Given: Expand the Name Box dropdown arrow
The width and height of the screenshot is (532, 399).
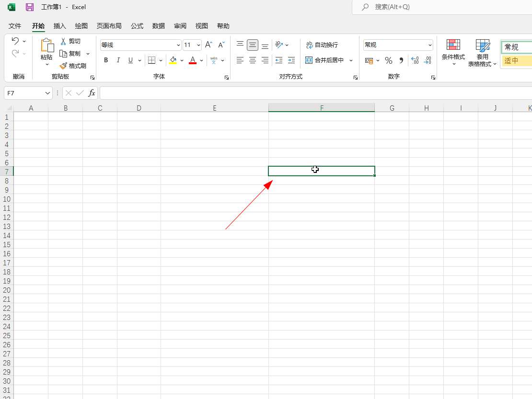Looking at the screenshot, I should tap(47, 93).
